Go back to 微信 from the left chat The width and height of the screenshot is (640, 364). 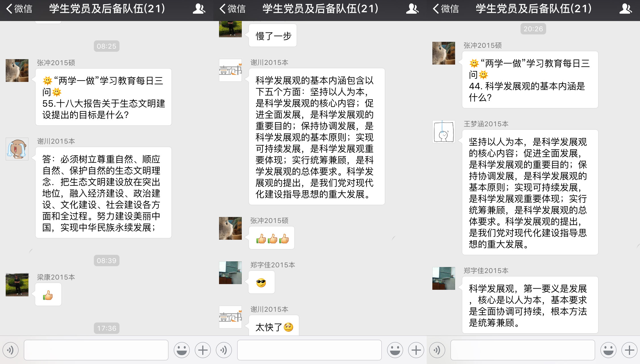[19, 9]
